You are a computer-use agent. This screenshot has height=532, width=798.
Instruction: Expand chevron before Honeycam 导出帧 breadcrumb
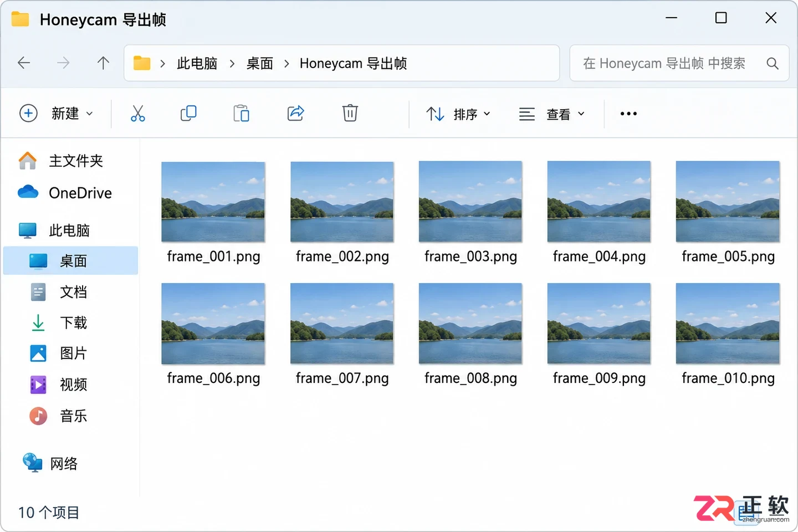287,64
